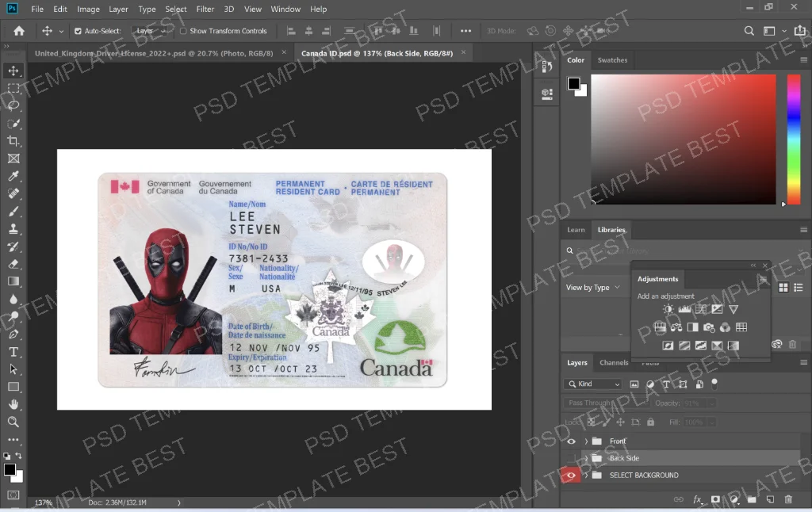Toggle layer filtering switch on or off
This screenshot has height=512, width=812.
pyautogui.click(x=714, y=384)
